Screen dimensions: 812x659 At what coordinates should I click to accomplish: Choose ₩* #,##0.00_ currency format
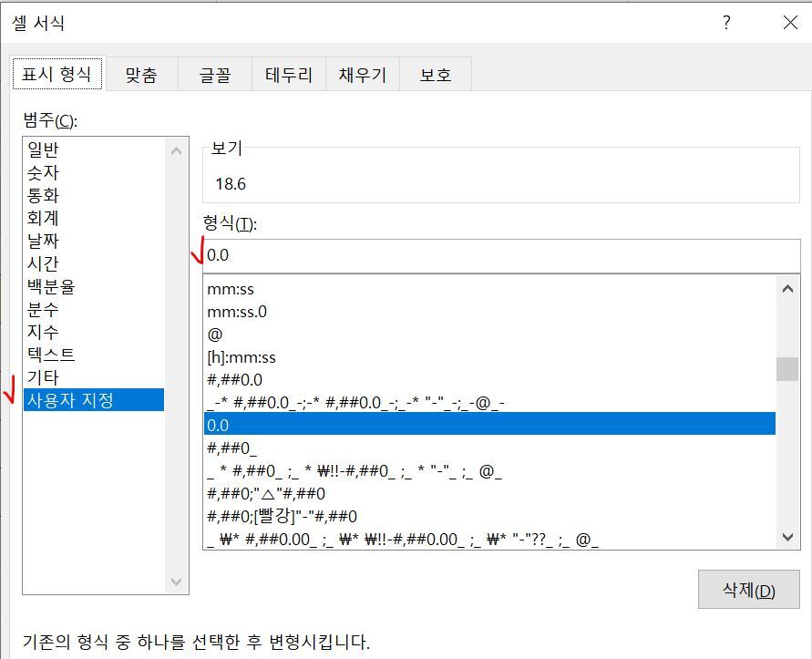tap(489, 539)
